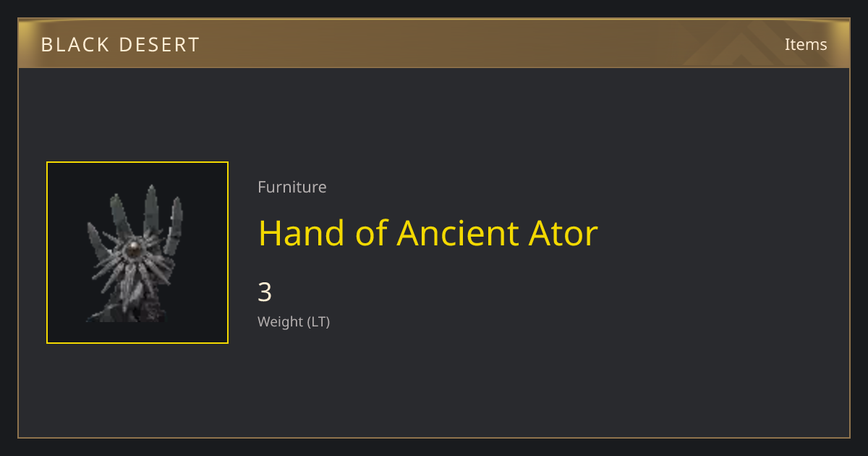Click the word Hand in the yellow title
The height and width of the screenshot is (456, 868).
click(302, 233)
